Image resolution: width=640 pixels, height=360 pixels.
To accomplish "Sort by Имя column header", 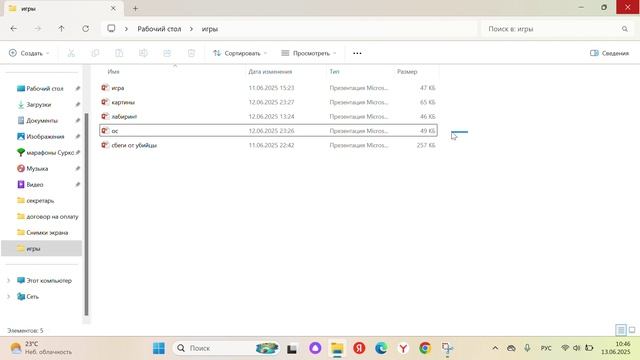I will pos(113,71).
